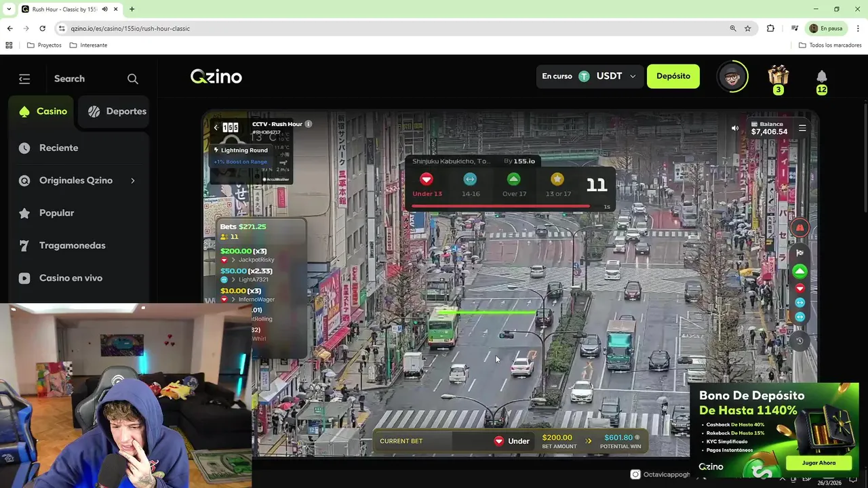Reload the page
The width and height of the screenshot is (868, 488).
42,28
